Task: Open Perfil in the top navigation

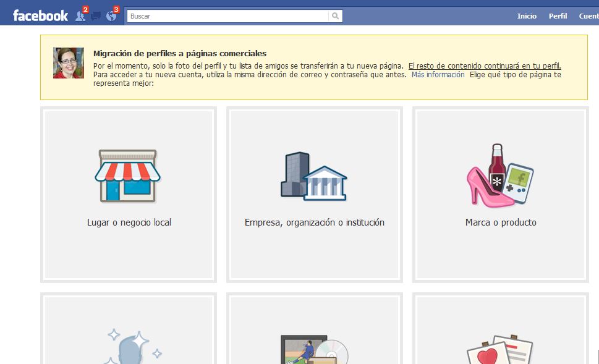Action: tap(558, 16)
